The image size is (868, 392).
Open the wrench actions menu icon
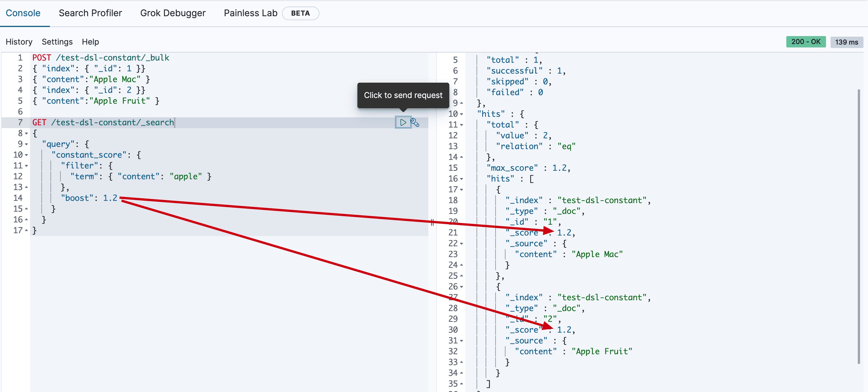point(415,123)
